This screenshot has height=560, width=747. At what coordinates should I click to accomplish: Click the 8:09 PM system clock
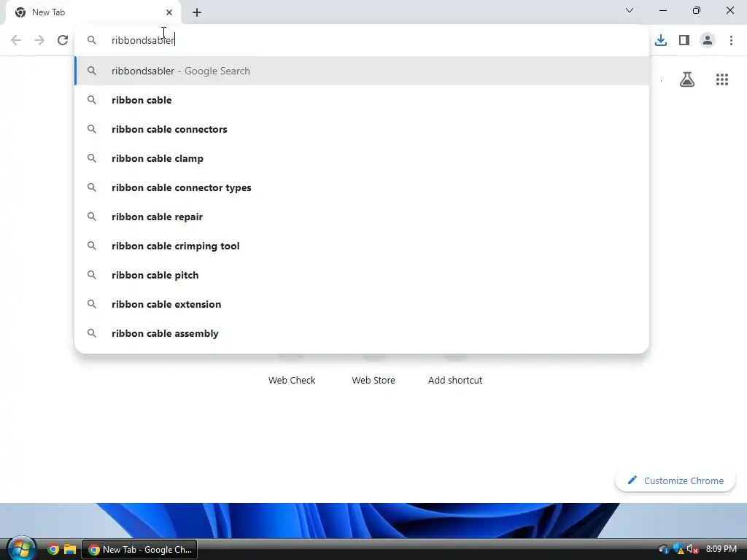[x=721, y=549]
